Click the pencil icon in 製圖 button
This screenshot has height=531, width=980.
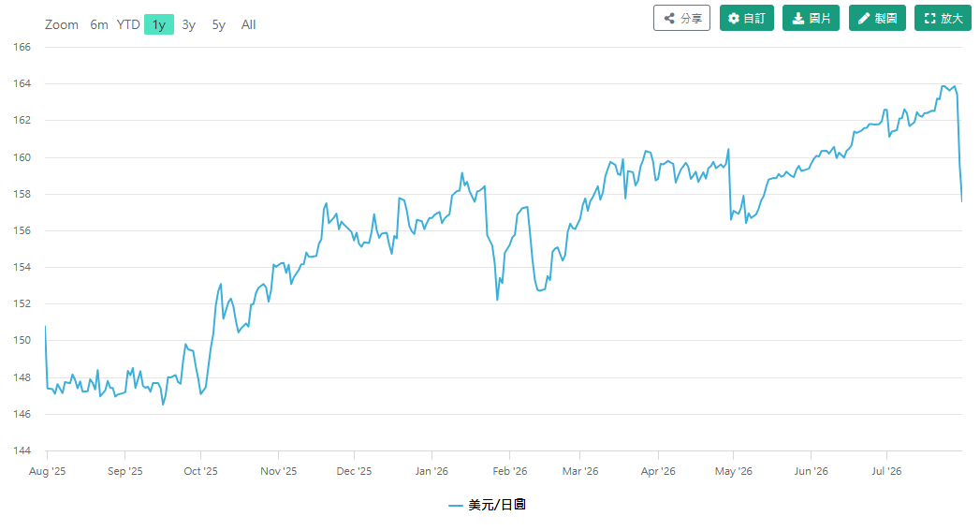(x=864, y=18)
